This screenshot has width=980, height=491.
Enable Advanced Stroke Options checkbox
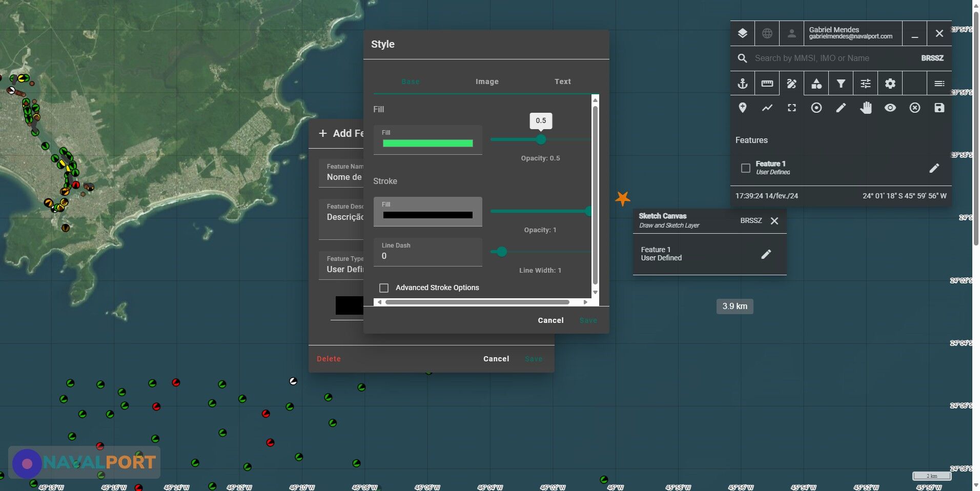tap(384, 288)
